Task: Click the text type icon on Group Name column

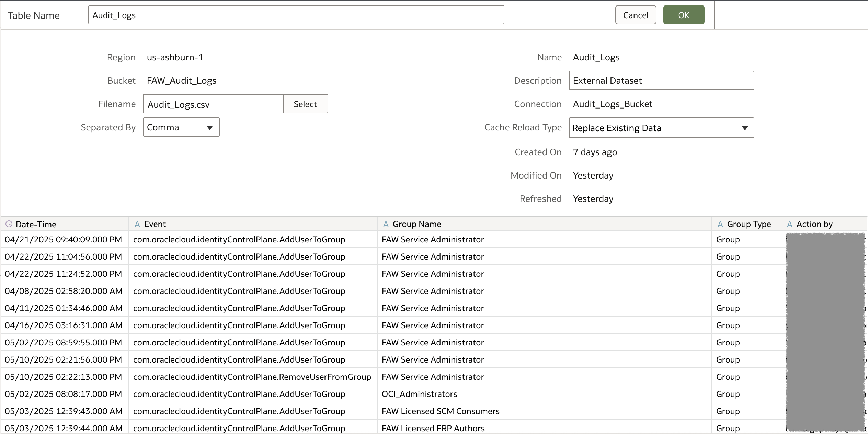Action: 386,224
